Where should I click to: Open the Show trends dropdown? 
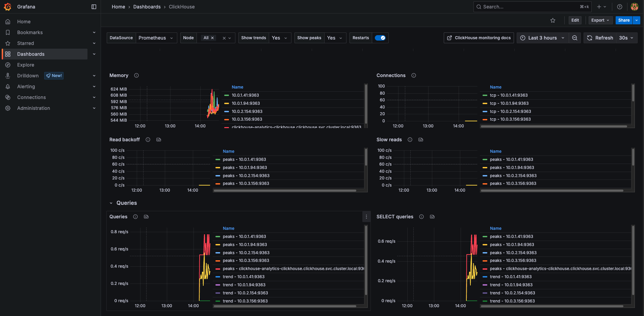click(x=280, y=38)
